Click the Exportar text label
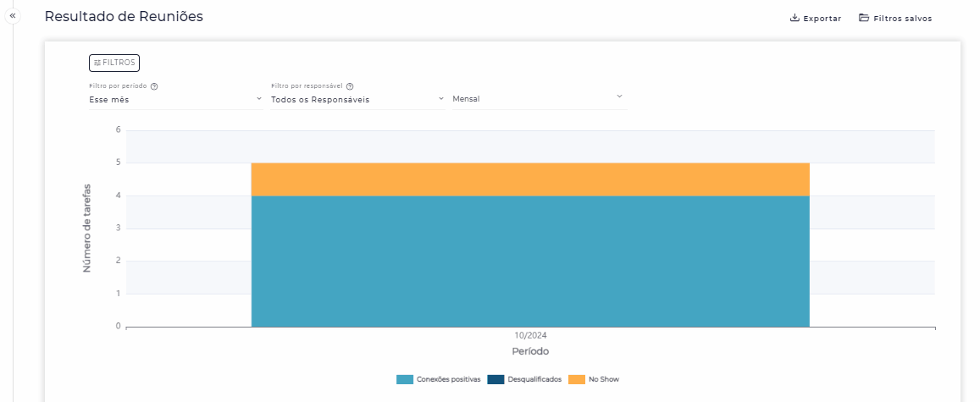The width and height of the screenshot is (980, 402). tap(822, 18)
